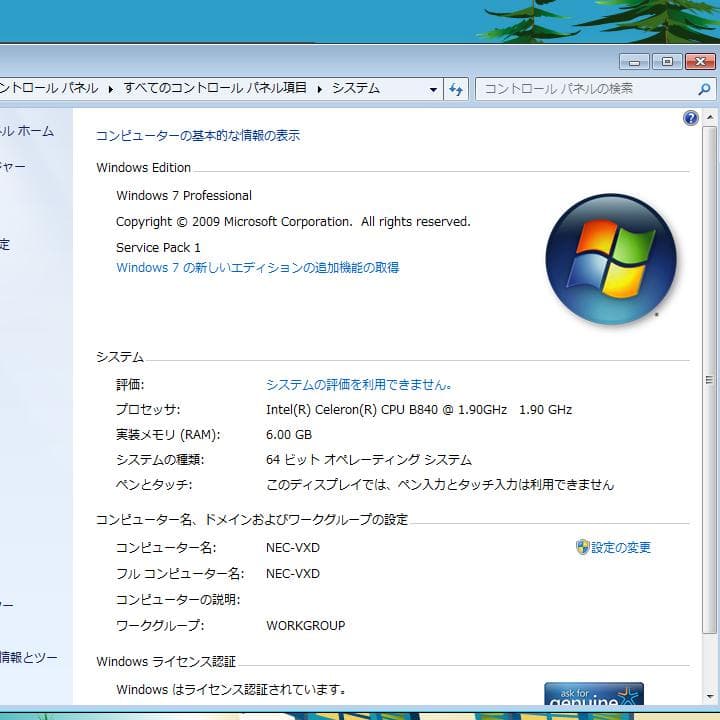Click the ワークグループ: label
720x720 pixels.
coord(160,625)
